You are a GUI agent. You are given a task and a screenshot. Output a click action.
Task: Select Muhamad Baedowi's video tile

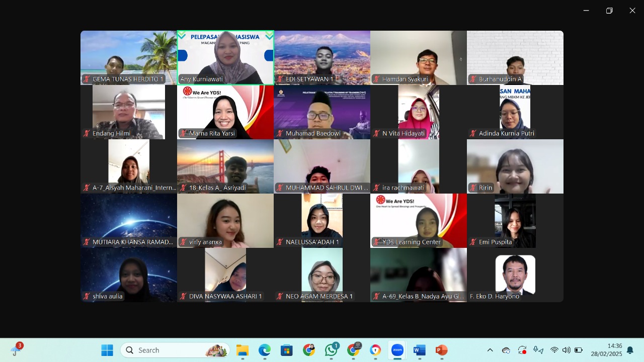[322, 111]
